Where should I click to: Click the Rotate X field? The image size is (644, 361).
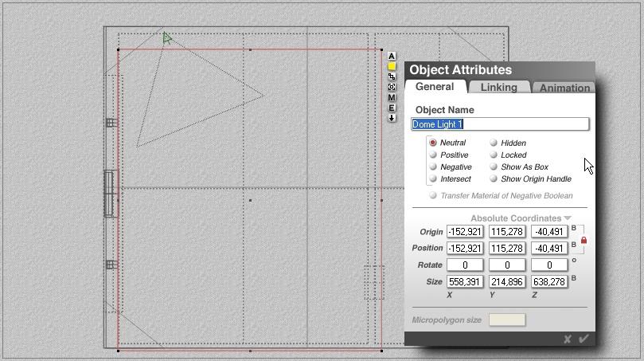click(465, 265)
